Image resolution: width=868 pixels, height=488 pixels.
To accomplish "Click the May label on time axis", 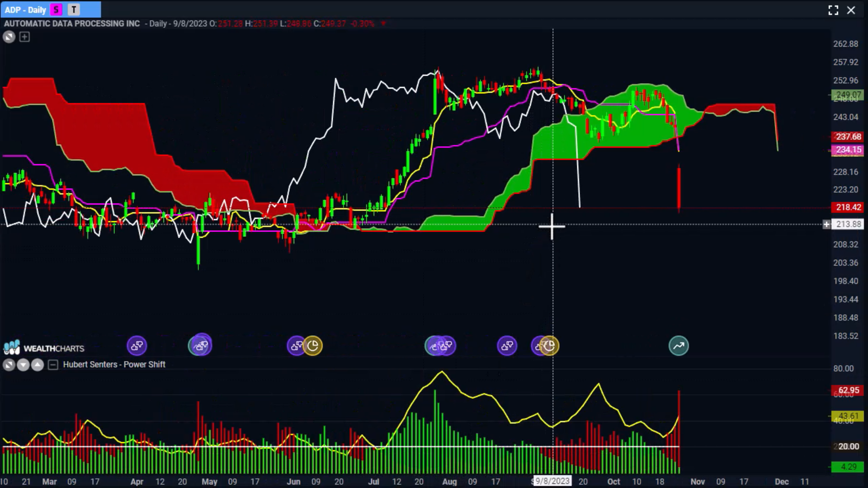I will [209, 482].
